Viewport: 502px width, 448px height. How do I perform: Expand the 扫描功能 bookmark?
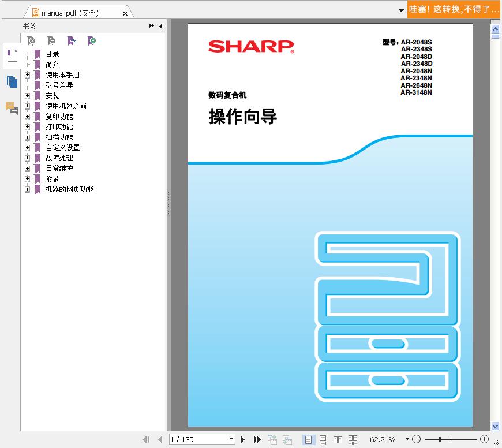click(28, 137)
